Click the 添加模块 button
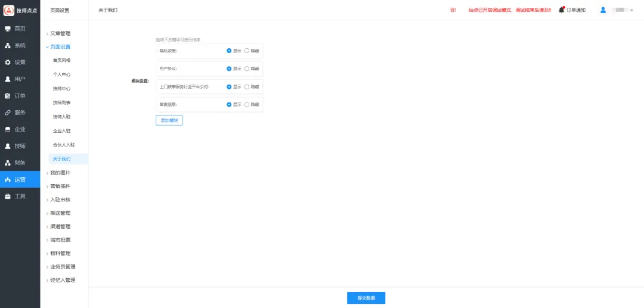 click(x=169, y=120)
